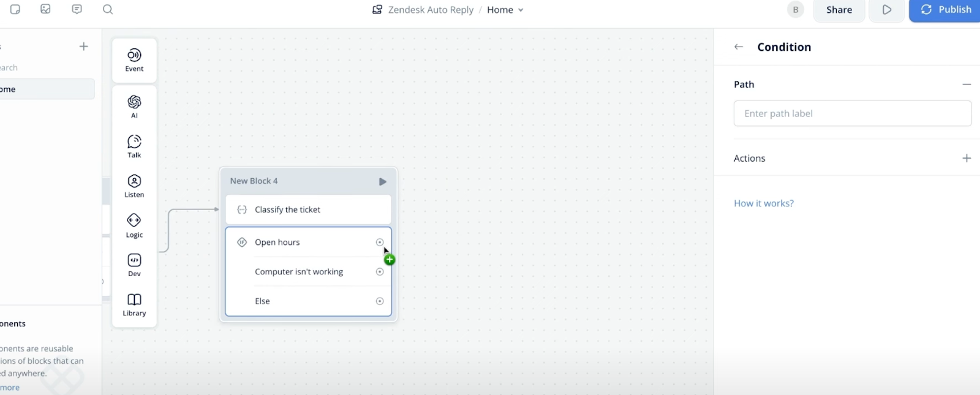Add an action with the Actions plus
Image resolution: width=980 pixels, height=395 pixels.
(967, 158)
